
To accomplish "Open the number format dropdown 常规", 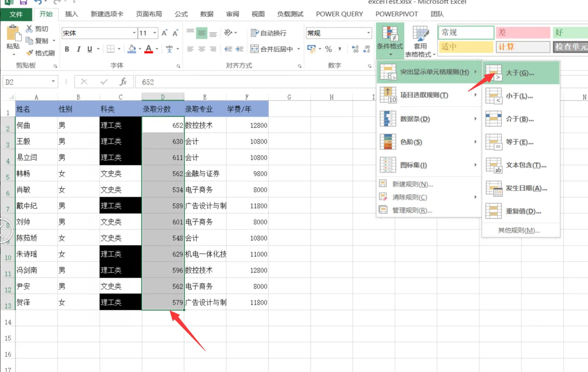I will [x=369, y=33].
